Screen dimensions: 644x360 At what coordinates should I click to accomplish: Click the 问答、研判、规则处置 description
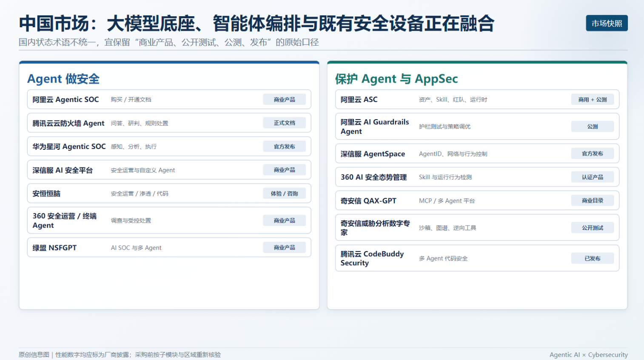[140, 123]
